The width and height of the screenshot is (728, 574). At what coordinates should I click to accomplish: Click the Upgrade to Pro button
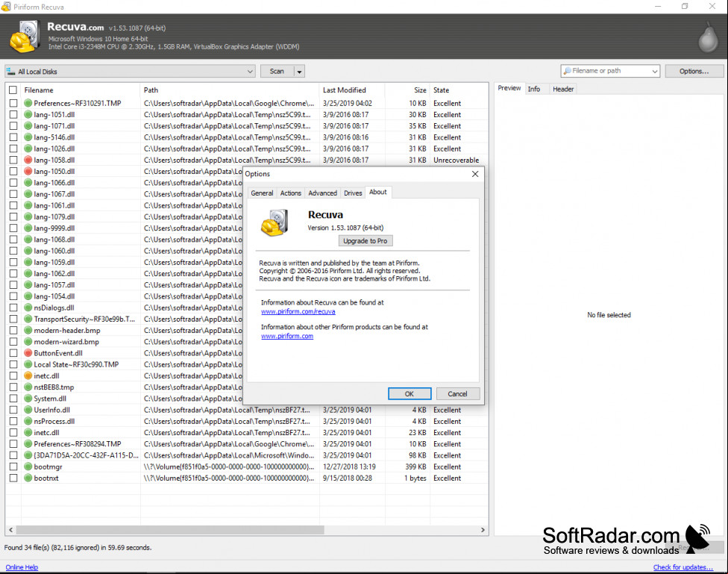(x=365, y=241)
